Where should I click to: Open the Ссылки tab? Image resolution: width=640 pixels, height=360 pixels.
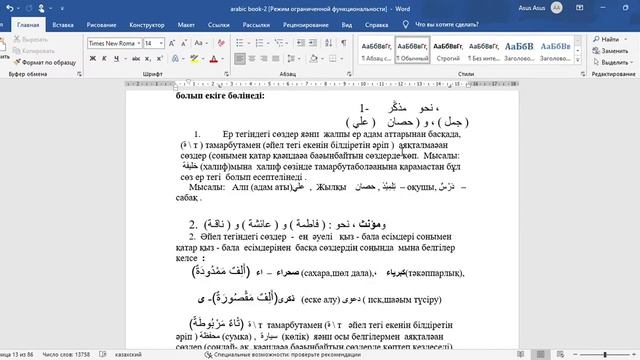tap(218, 25)
